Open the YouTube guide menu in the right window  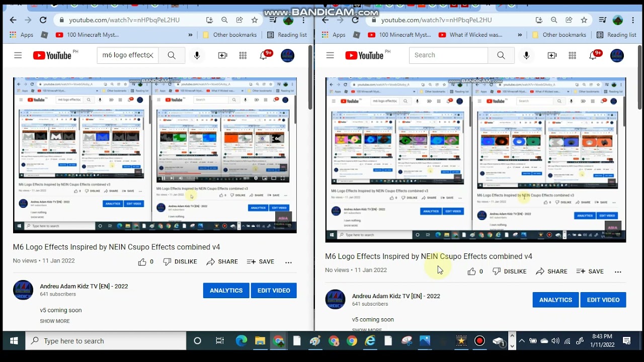(x=330, y=55)
